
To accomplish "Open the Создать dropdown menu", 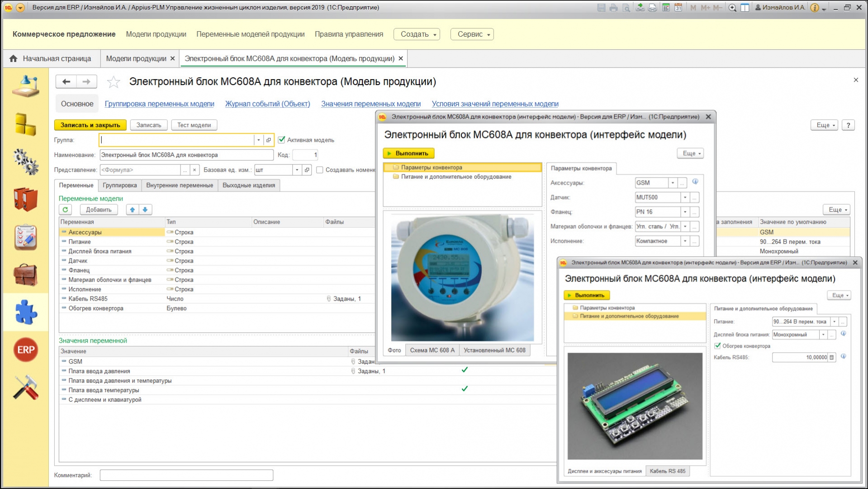I will [417, 34].
